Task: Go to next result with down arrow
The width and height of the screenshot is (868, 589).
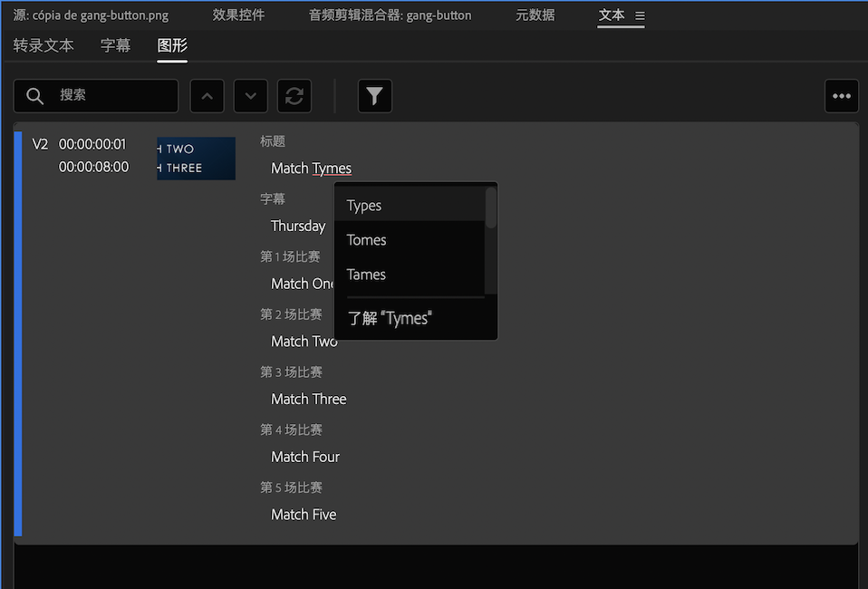Action: (x=251, y=96)
